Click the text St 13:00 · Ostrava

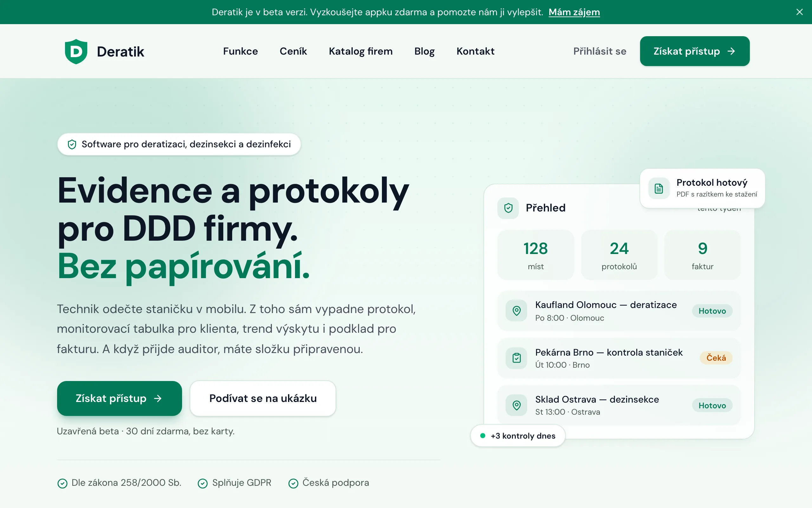[567, 412]
